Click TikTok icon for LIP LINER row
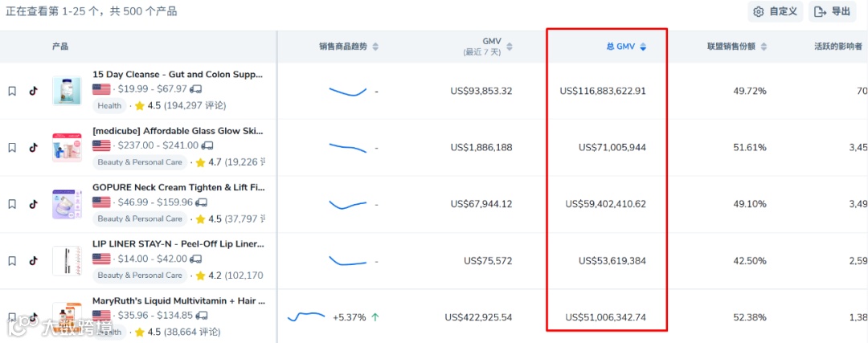The height and width of the screenshot is (343, 868). [x=33, y=260]
